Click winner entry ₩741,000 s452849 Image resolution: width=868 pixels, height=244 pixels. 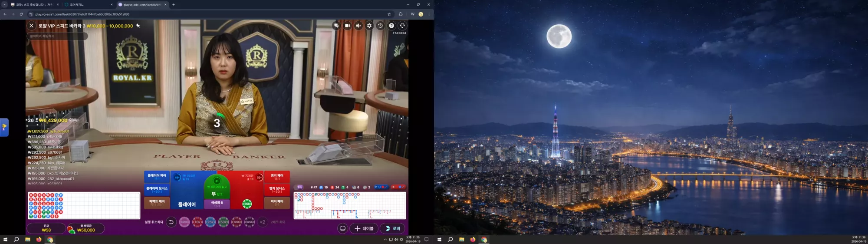tap(45, 136)
